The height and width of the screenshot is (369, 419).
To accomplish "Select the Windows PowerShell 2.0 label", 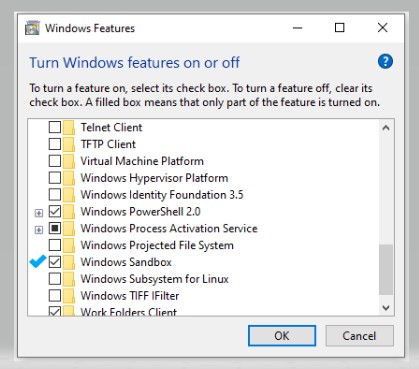I will point(140,211).
